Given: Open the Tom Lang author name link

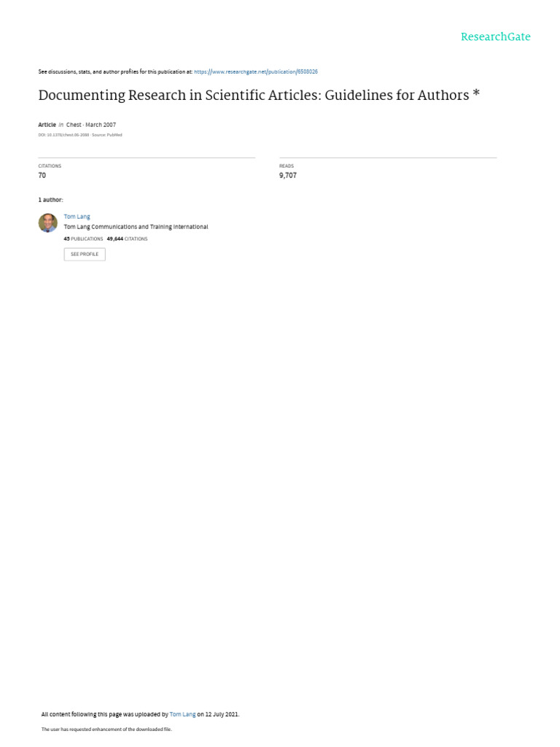Looking at the screenshot, I should point(77,217).
